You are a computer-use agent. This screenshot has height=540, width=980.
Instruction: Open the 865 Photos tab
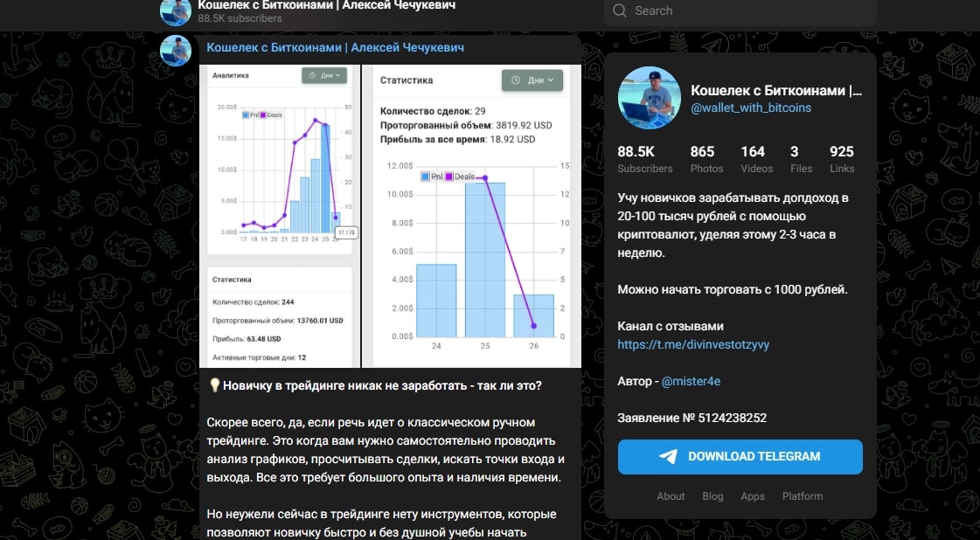[707, 159]
